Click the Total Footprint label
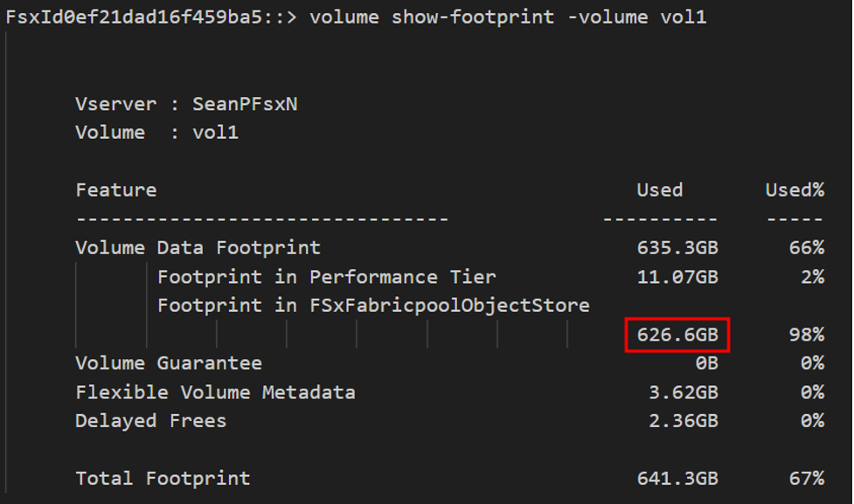 coord(163,479)
